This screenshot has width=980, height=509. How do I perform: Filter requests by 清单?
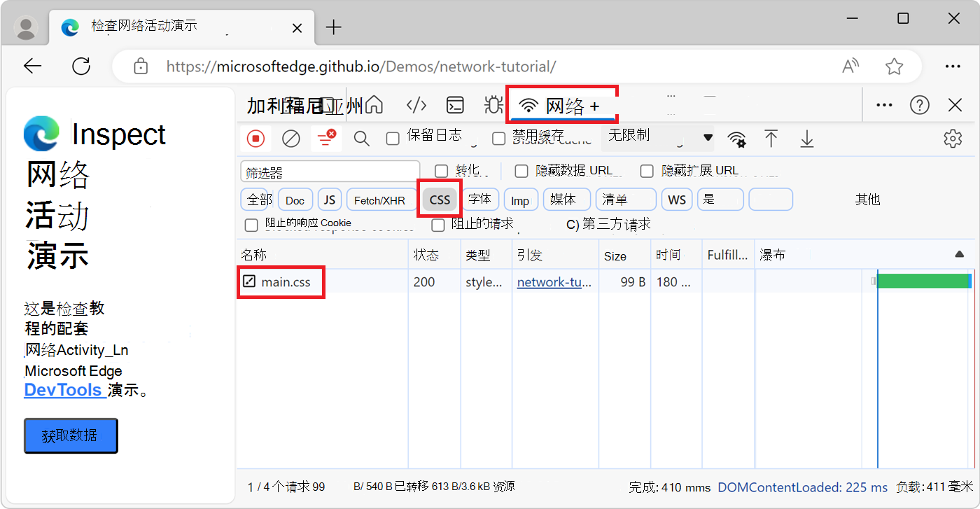point(625,200)
